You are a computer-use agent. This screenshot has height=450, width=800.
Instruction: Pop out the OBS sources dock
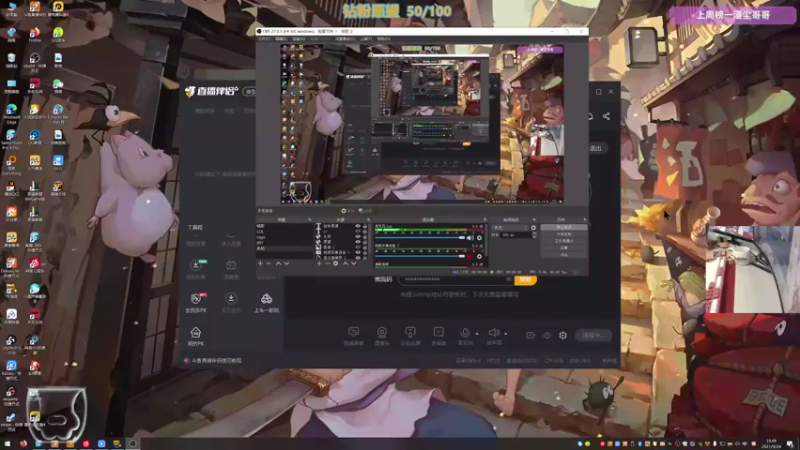tap(368, 220)
